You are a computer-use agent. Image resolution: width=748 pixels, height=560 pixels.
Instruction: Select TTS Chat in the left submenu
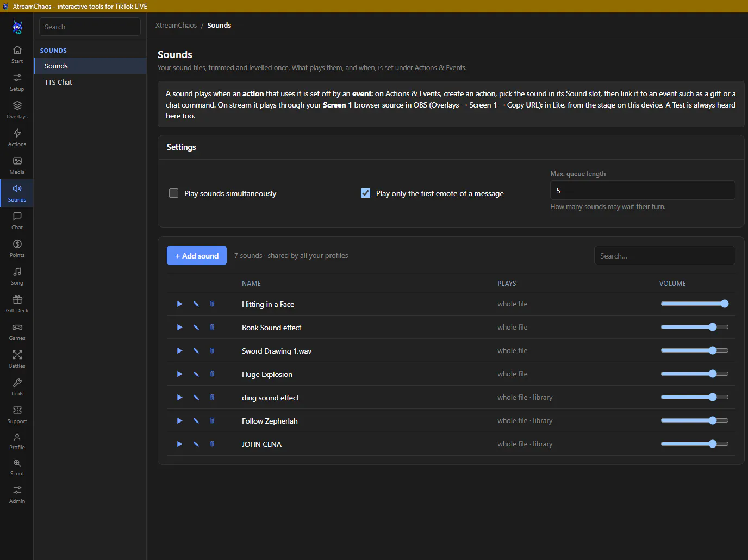[x=90, y=82]
